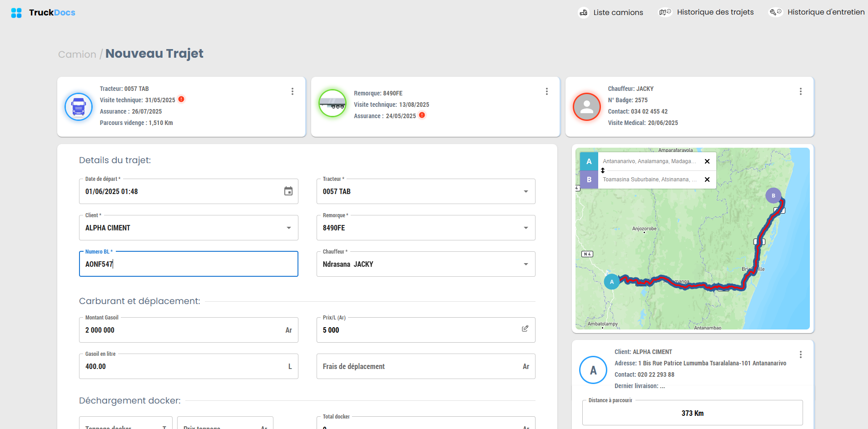The image size is (868, 429).
Task: Remove the Toamasina waypoint B
Action: (x=707, y=180)
